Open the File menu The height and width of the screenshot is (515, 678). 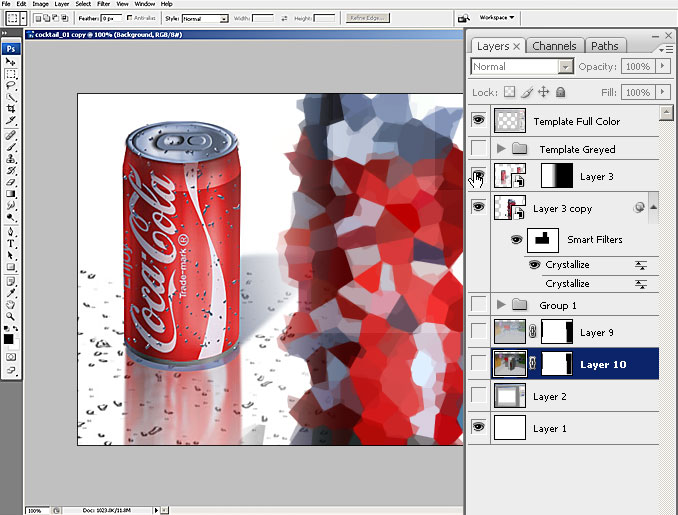click(x=6, y=4)
